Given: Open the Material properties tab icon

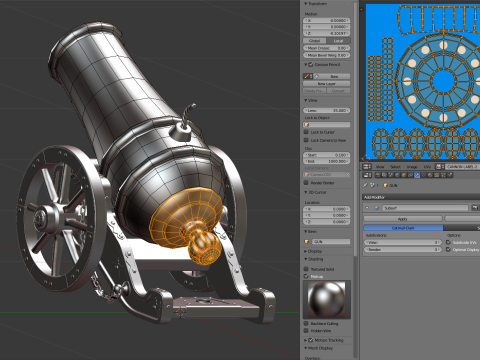Looking at the screenshot, I should click(430, 175).
